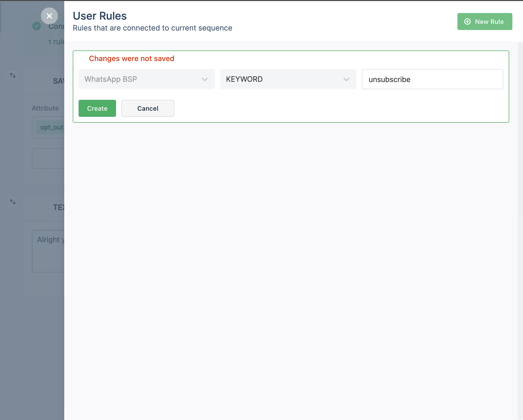Click the 1 rule link text
Screen dimensions: 523x420
click(56, 42)
